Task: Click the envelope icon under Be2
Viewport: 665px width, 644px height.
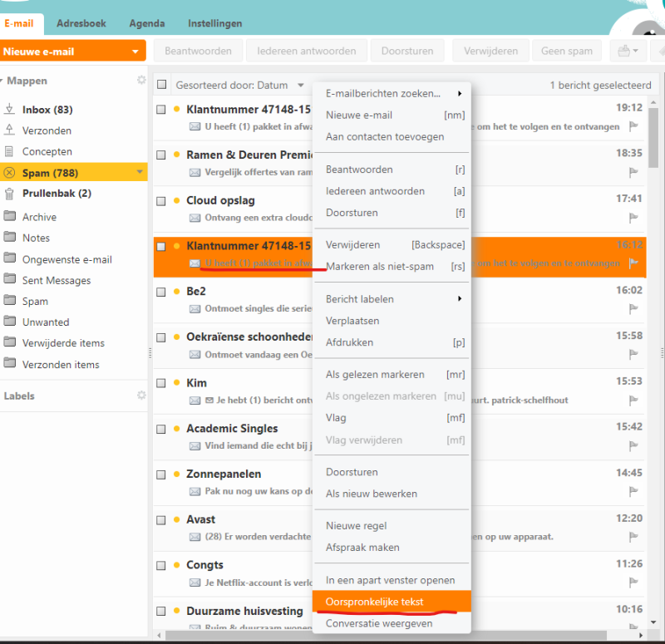Action: coord(195,309)
